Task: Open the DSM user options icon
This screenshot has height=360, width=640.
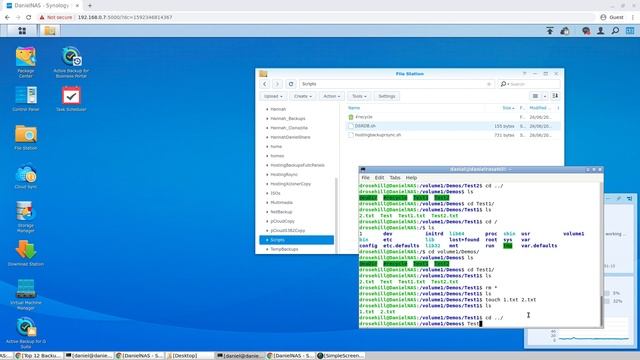Action: pos(600,31)
